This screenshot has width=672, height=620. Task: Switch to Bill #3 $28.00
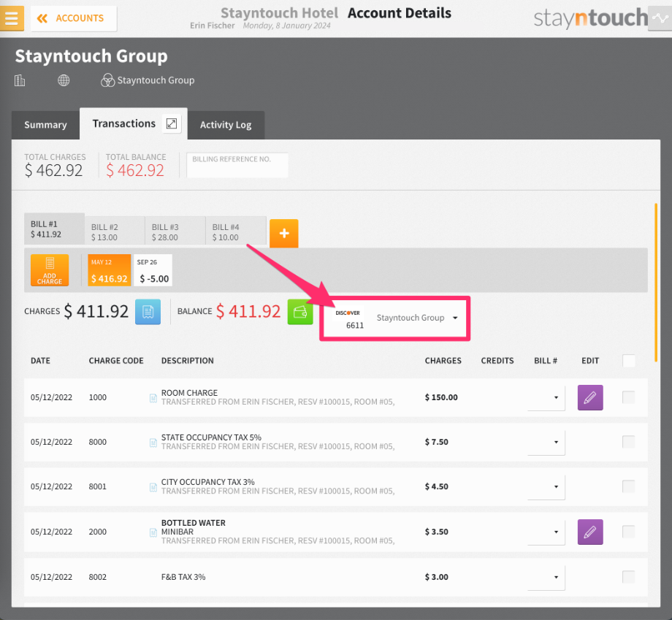coord(175,231)
